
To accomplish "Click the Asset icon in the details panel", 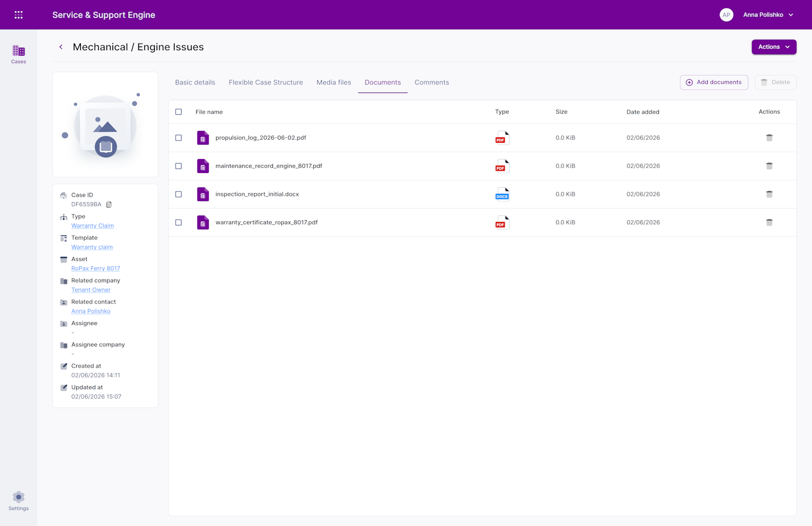I will [63, 259].
